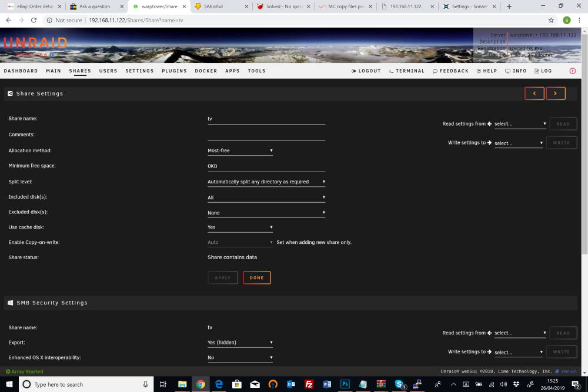View site security info icon

(49, 20)
